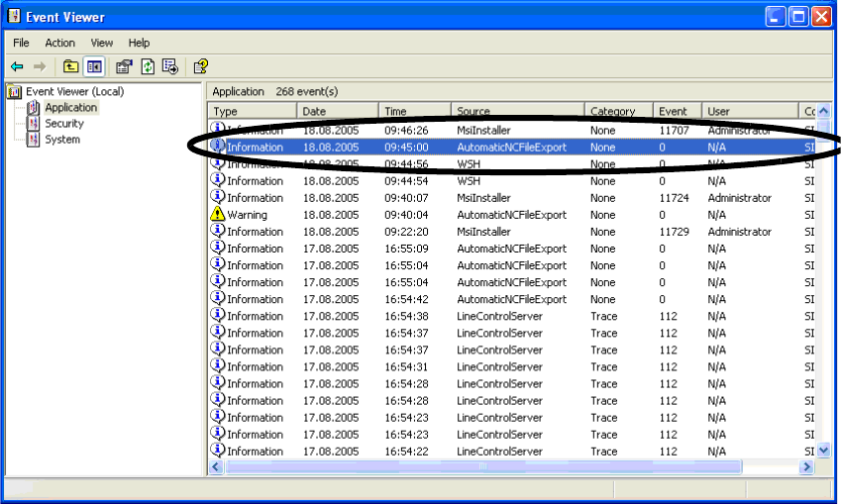Click the horizontal scrollbar right arrow
This screenshot has width=841, height=504.
coord(808,466)
